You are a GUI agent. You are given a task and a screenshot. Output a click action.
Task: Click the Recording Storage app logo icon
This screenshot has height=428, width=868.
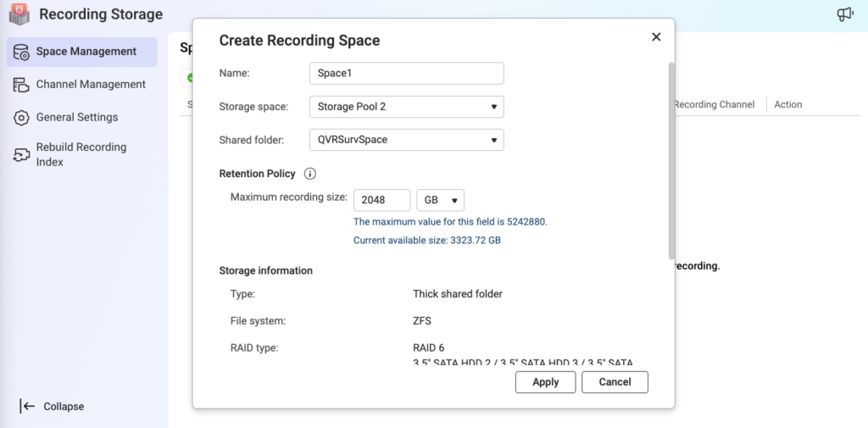coord(19,14)
